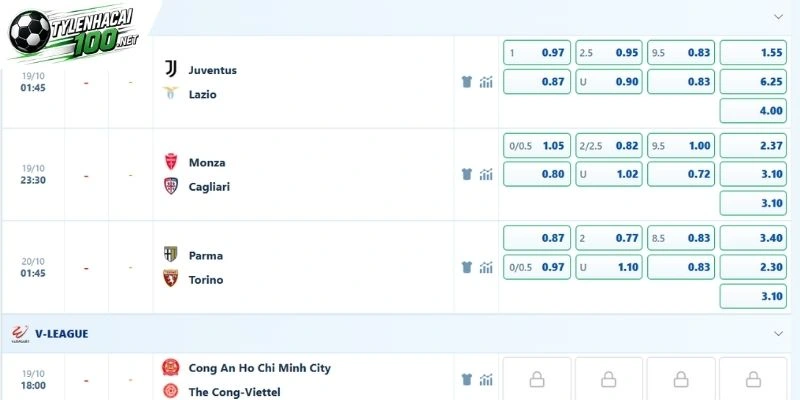Click the first locked odds box in V-League

click(537, 379)
